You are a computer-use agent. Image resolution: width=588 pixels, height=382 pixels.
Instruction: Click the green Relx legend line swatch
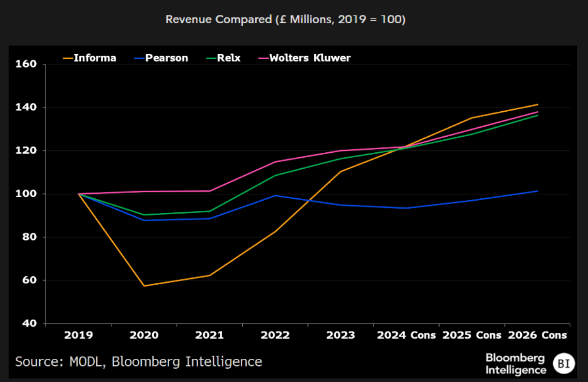click(x=211, y=59)
